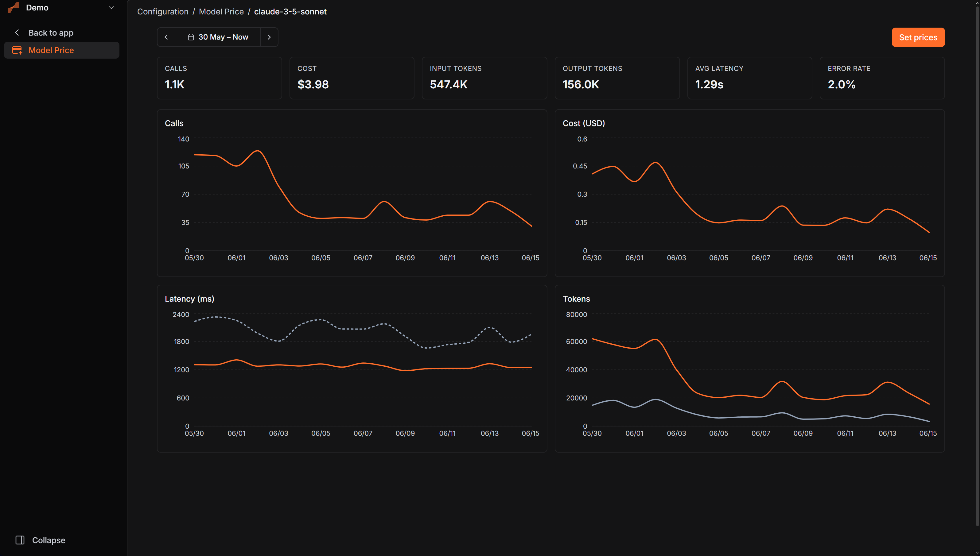Click the Collapse sidebar panel icon
The height and width of the screenshot is (556, 980).
click(x=20, y=540)
